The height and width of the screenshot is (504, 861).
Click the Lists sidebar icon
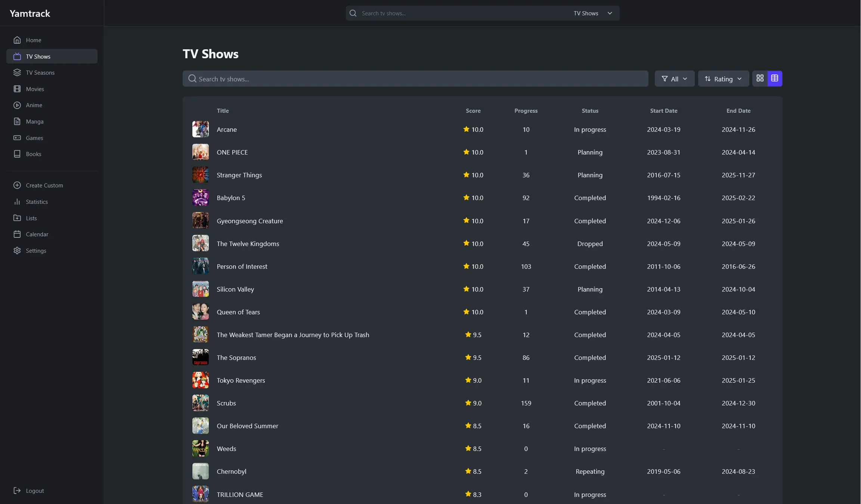coord(17,218)
